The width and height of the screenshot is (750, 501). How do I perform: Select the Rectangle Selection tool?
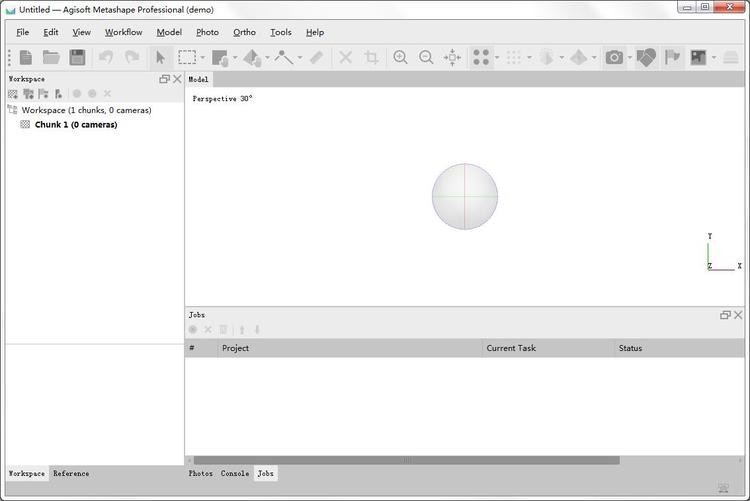tap(187, 57)
